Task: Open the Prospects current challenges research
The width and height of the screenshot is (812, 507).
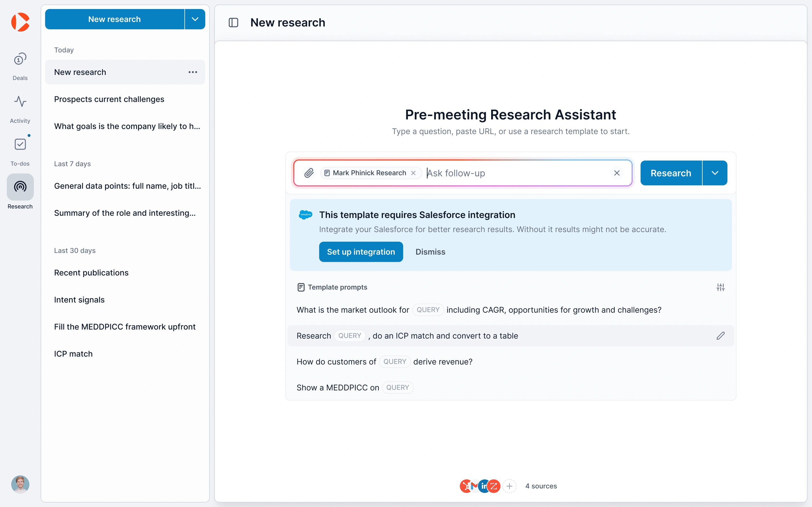Action: click(x=109, y=99)
